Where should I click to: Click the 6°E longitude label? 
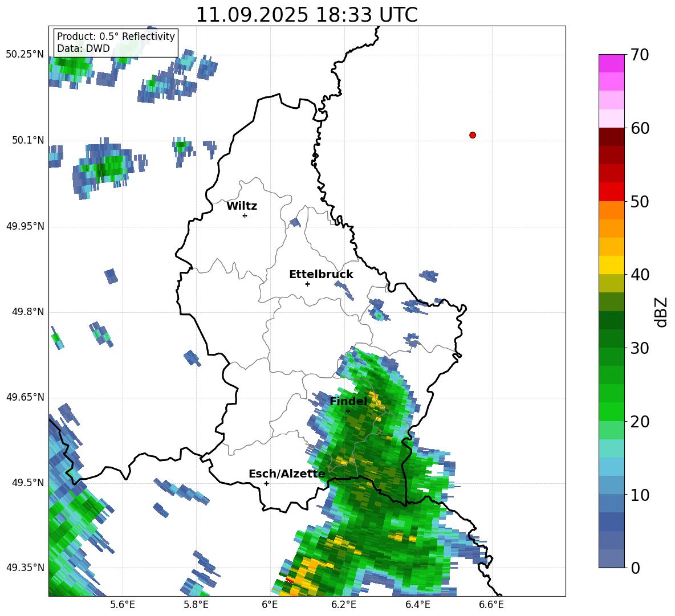click(x=270, y=605)
